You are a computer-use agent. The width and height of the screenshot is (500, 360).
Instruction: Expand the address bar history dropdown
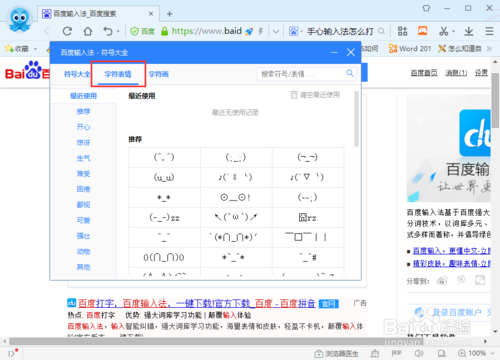(276, 31)
